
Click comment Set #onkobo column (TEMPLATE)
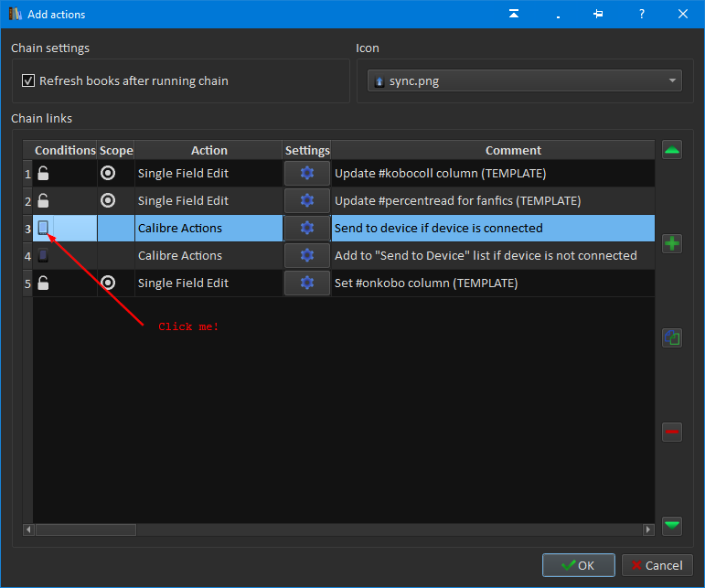point(426,283)
